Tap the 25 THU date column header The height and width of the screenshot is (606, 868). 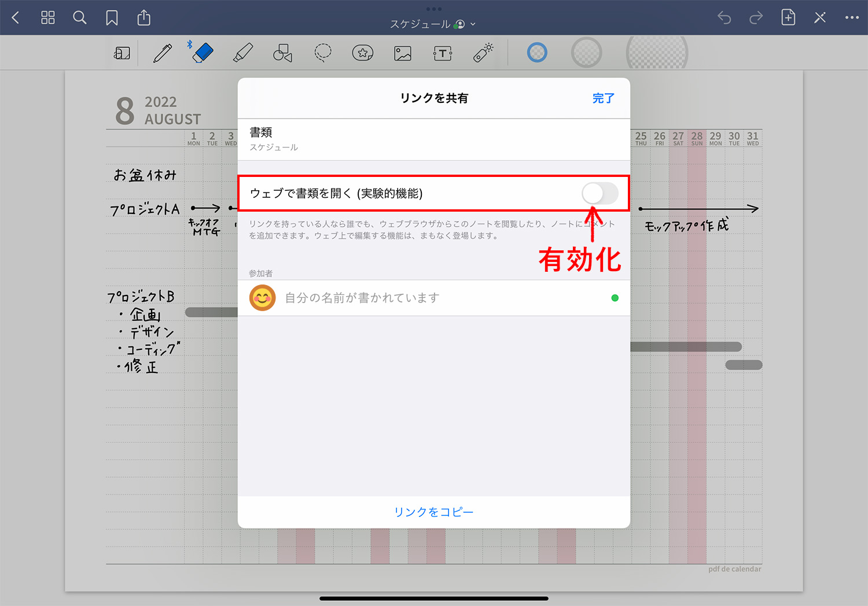(641, 139)
